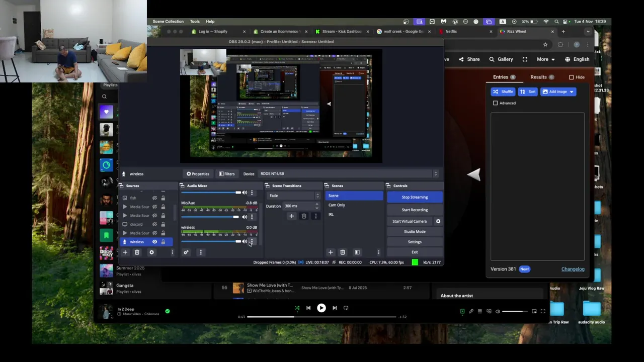Open the Results tab in Rizz Wheel

click(x=542, y=77)
